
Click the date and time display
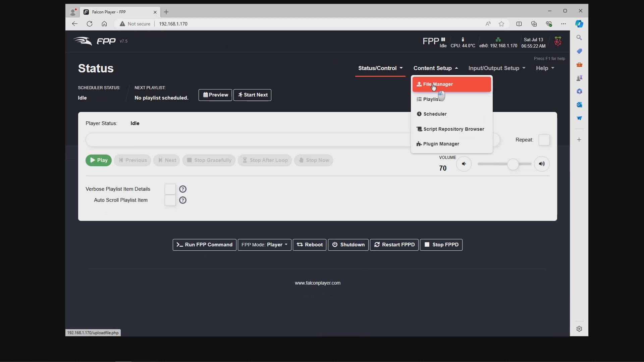pyautogui.click(x=533, y=43)
